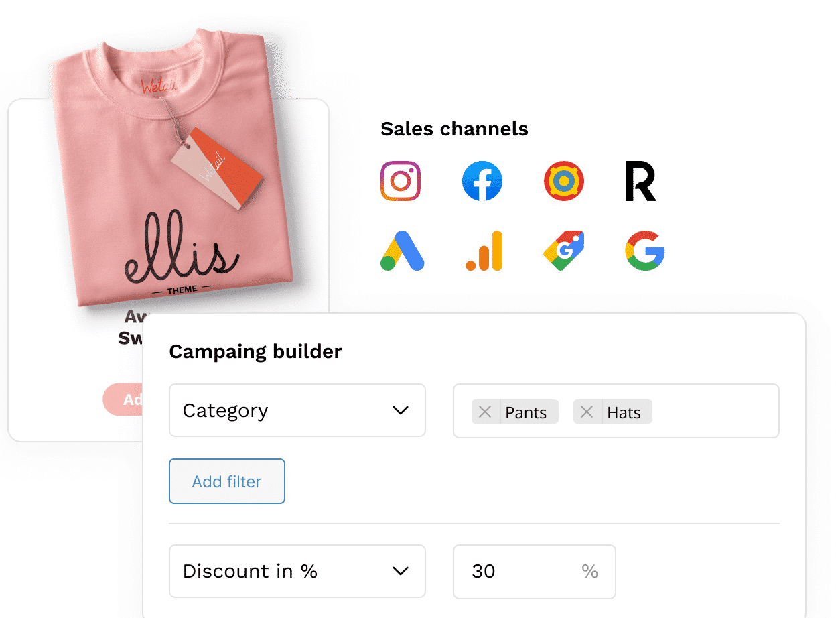Click the Add filter button
This screenshot has width=840, height=618.
coord(227,481)
